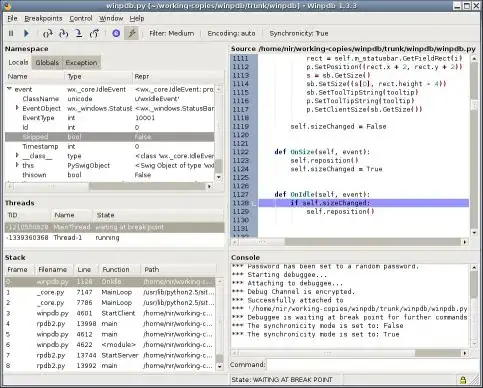This screenshot has height=388, width=483.
Task: Expand the 'this' PySwigObject item
Action: point(17,165)
